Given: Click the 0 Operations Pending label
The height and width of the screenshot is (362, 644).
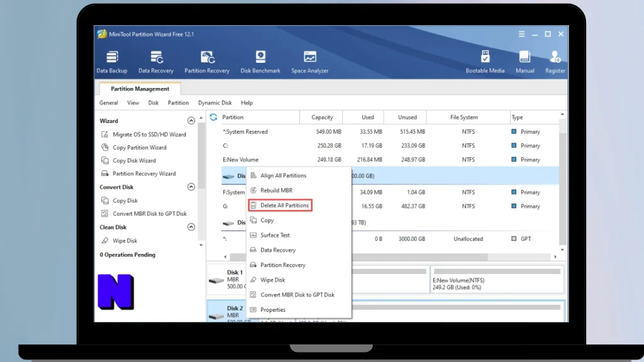Looking at the screenshot, I should (x=127, y=255).
